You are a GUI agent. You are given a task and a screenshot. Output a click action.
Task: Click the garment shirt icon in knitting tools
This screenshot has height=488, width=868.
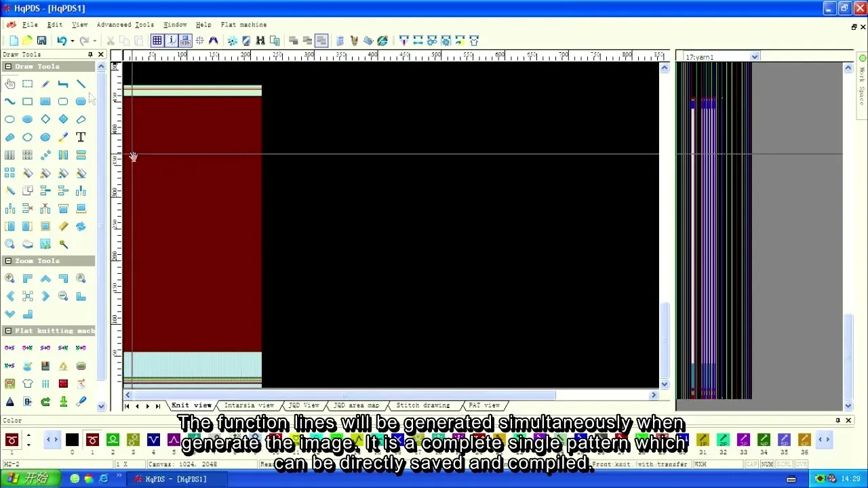[28, 384]
